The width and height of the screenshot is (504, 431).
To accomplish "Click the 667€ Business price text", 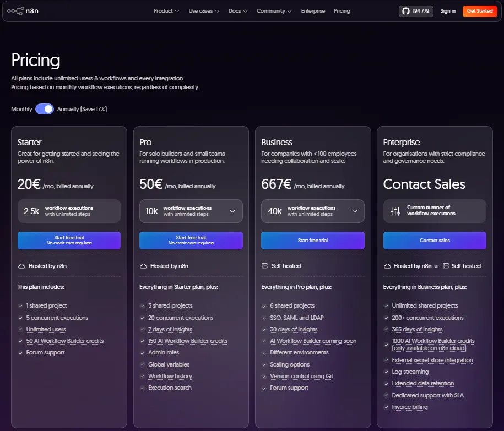I will pyautogui.click(x=276, y=184).
